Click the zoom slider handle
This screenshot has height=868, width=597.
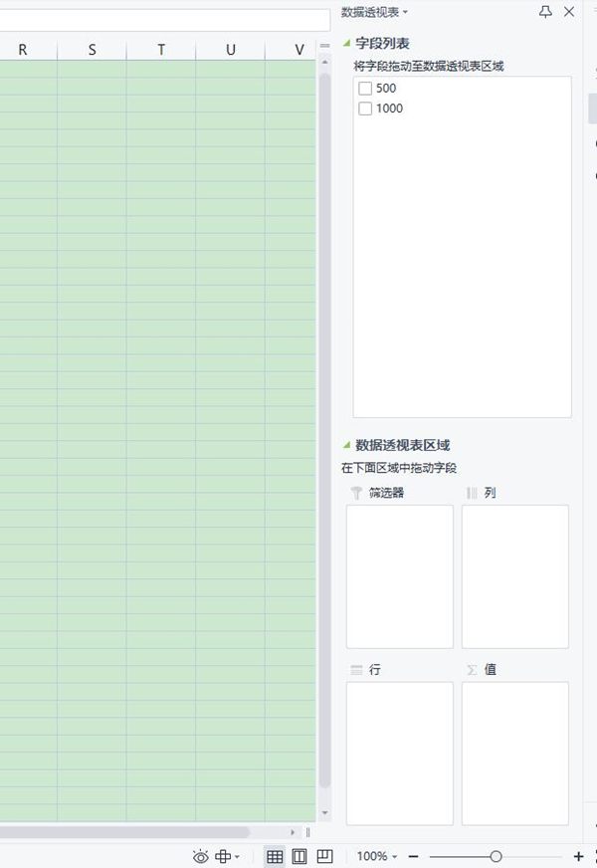tap(496, 856)
